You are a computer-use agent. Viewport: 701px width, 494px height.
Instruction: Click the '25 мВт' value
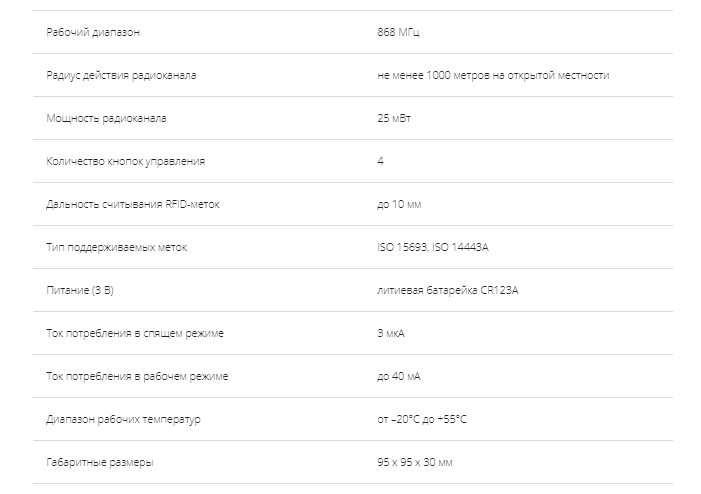point(394,118)
